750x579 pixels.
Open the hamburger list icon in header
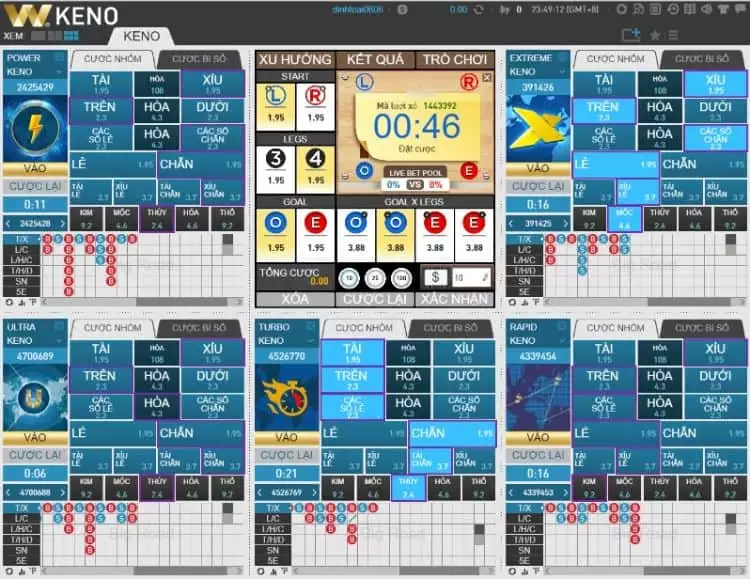coord(673,35)
